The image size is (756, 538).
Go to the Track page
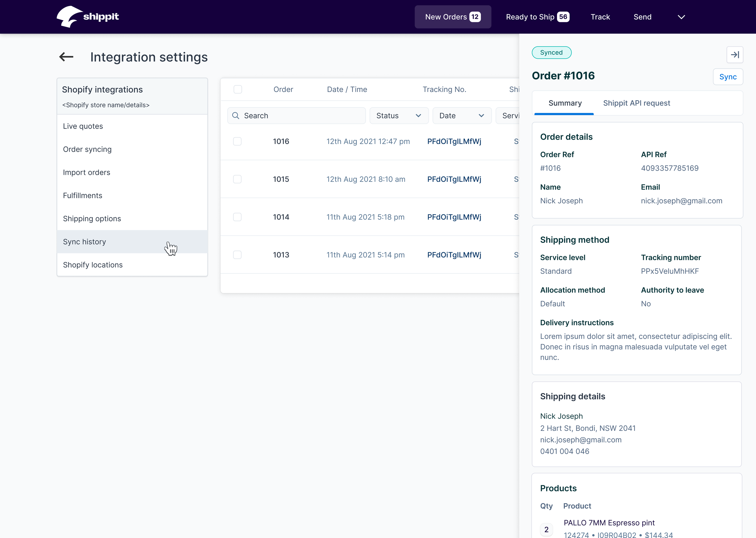click(600, 17)
